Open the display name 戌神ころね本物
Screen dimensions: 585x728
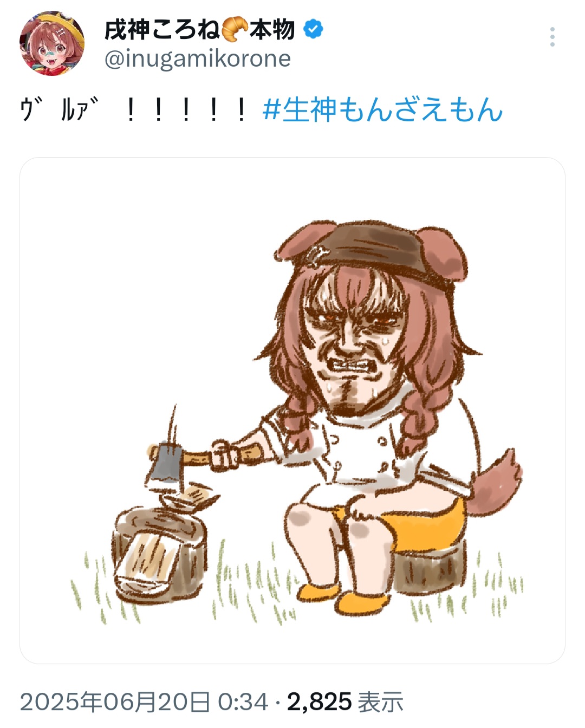[199, 29]
